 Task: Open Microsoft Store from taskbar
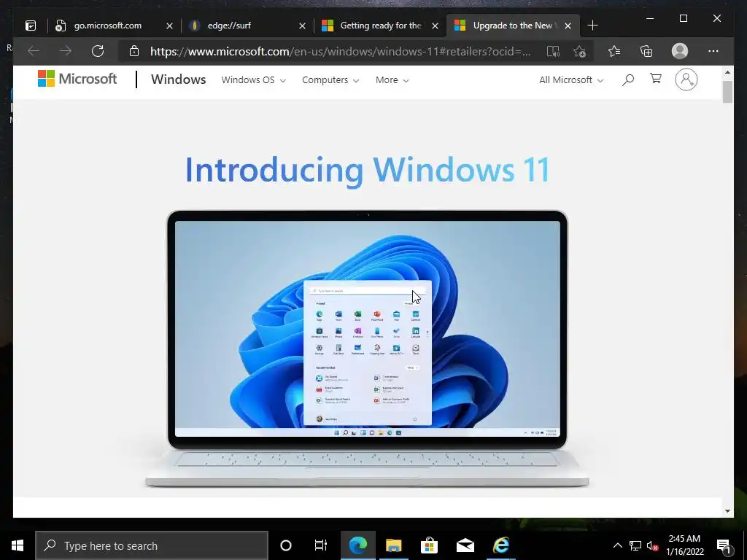pyautogui.click(x=429, y=545)
